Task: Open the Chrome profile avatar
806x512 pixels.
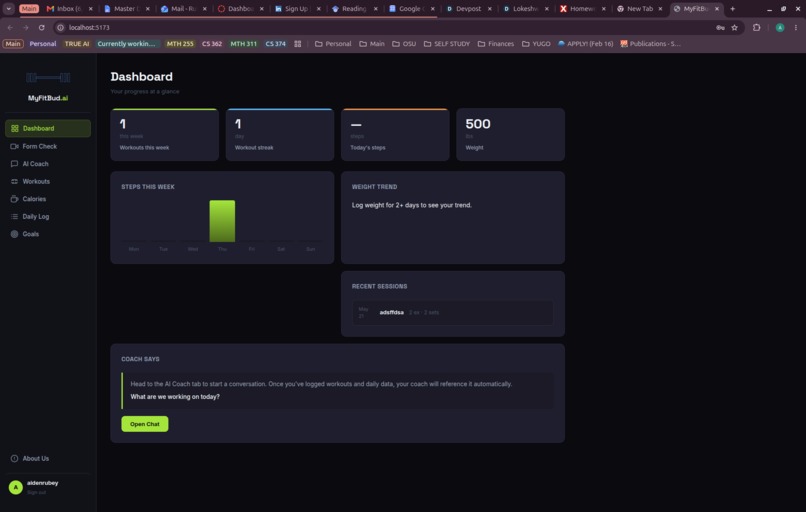Action: click(780, 28)
